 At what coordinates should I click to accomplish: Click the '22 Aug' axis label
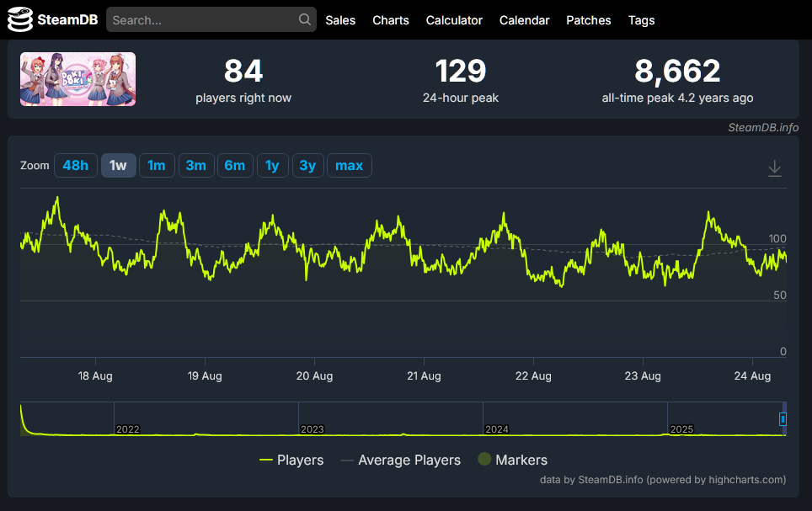533,375
